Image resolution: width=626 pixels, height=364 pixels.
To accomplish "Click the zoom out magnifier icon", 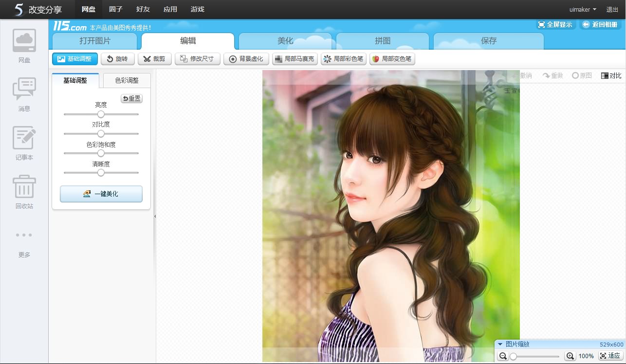I will tap(503, 356).
